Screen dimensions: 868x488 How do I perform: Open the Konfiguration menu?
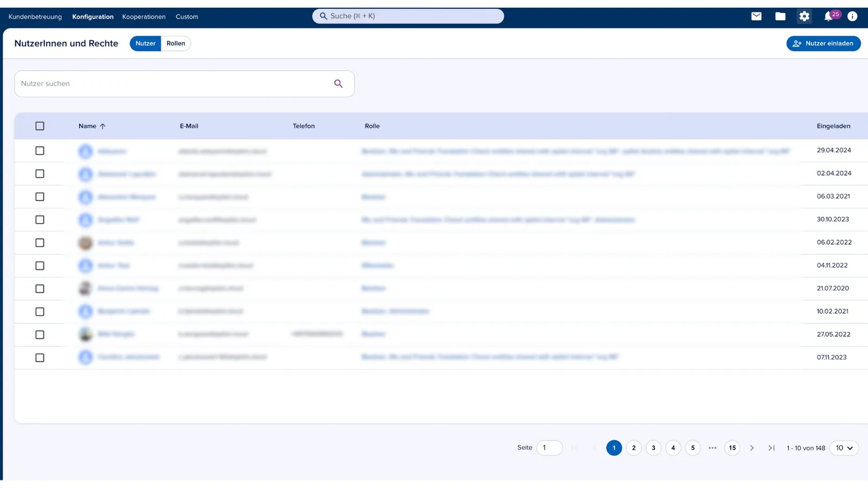[93, 17]
